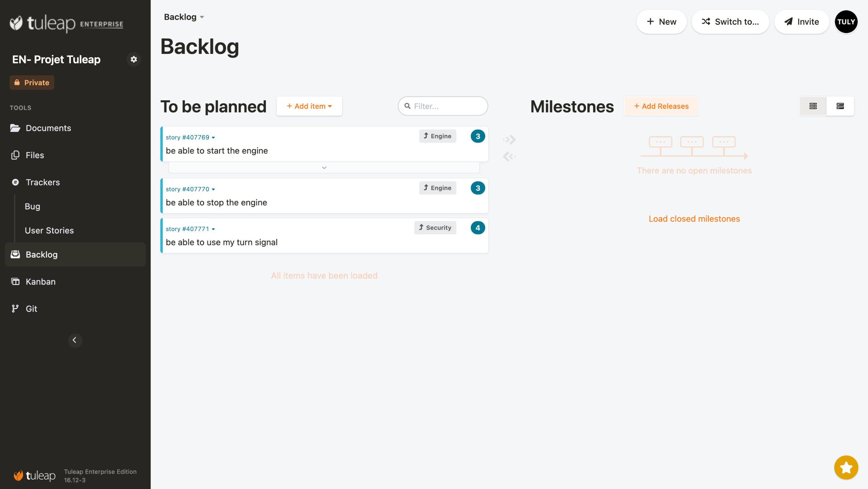Expand children of story #407769
The width and height of the screenshot is (868, 489).
324,168
